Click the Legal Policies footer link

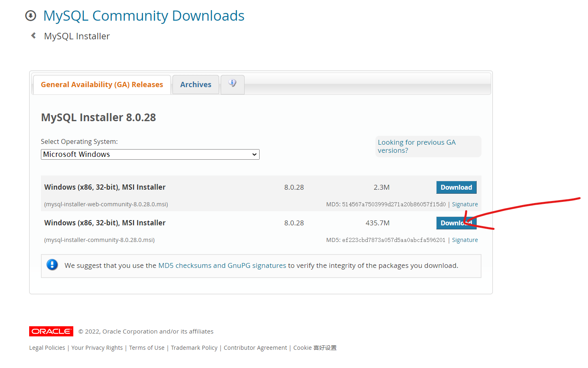pyautogui.click(x=47, y=347)
